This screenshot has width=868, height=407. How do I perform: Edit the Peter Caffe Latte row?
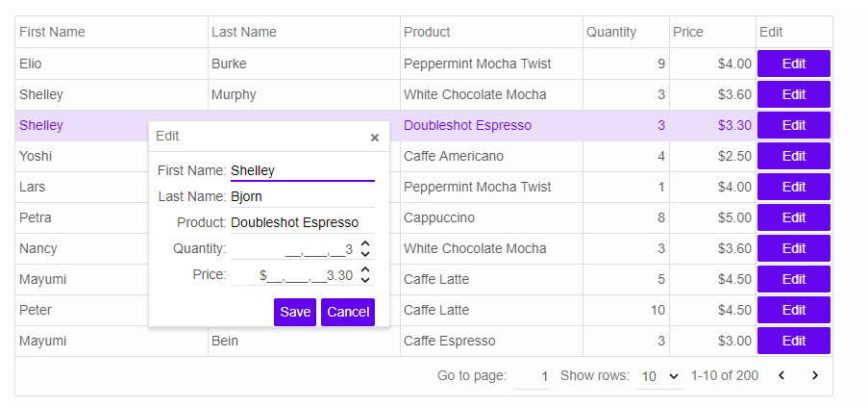(x=794, y=310)
